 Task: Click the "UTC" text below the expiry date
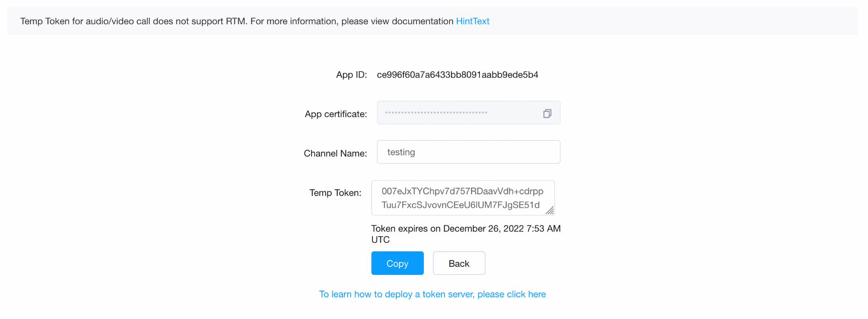380,240
